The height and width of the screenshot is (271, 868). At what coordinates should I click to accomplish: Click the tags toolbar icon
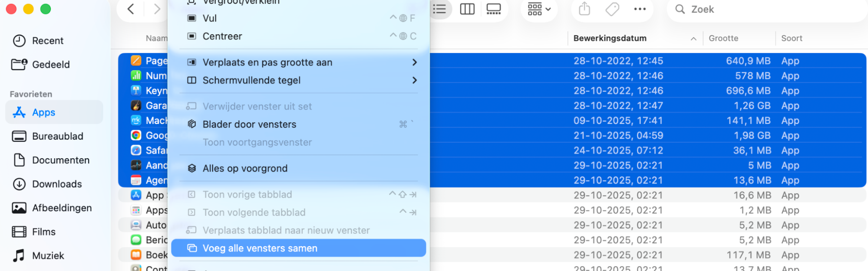612,9
